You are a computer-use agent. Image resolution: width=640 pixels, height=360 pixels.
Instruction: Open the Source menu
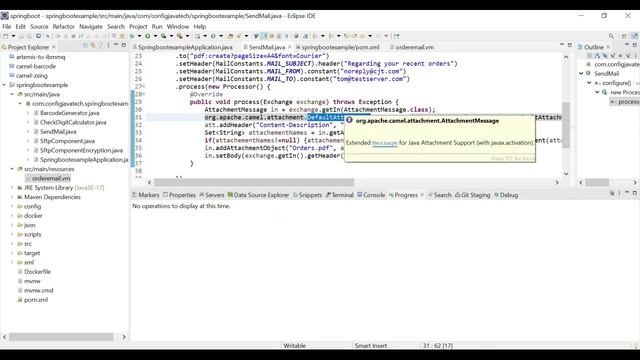[x=39, y=27]
